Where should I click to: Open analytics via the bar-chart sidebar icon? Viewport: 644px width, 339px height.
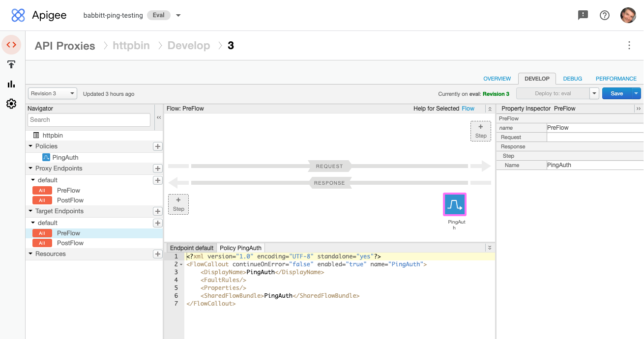tap(11, 84)
